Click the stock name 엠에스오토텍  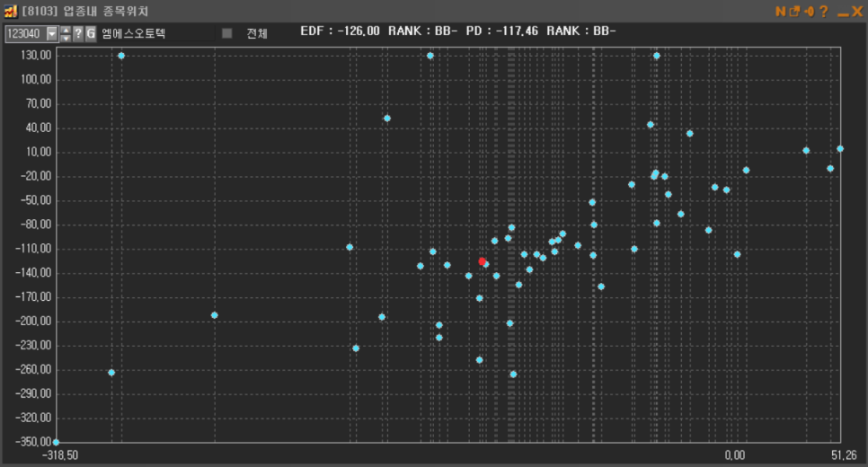[133, 33]
